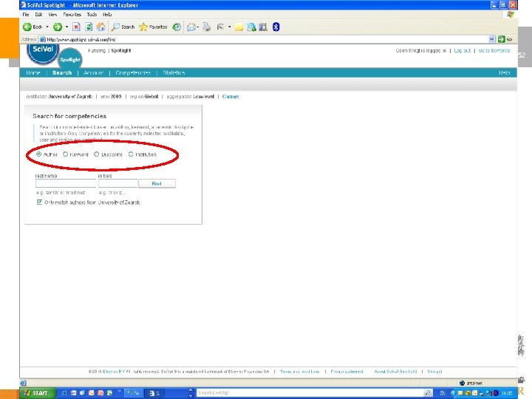Click the Help link in teal navigation bar
532x399 pixels.
(504, 72)
